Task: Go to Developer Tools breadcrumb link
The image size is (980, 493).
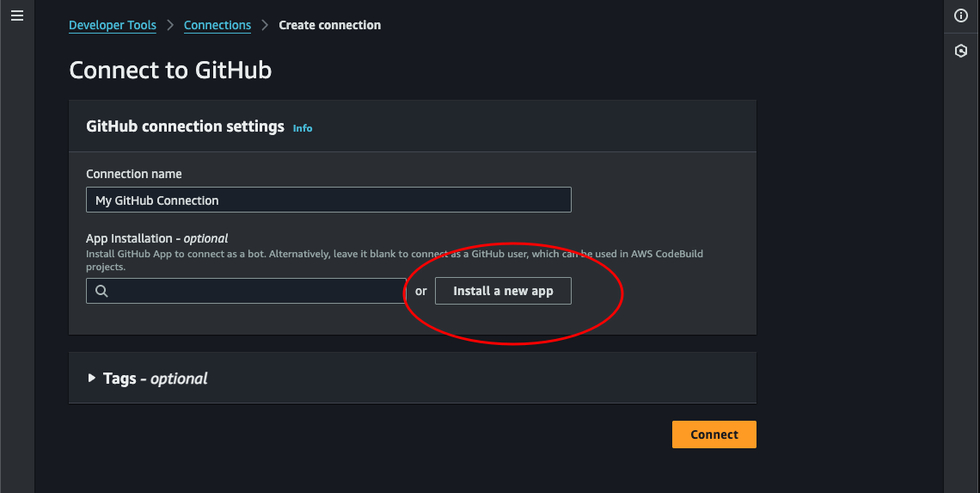Action: (x=113, y=26)
